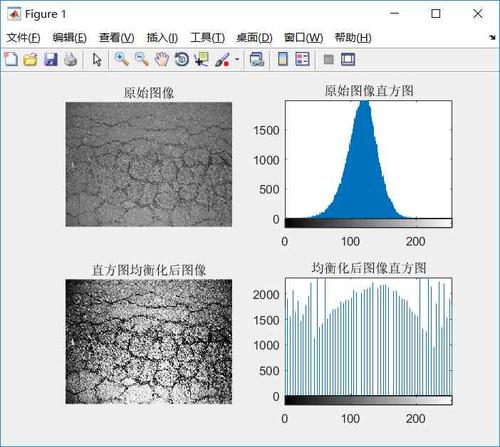Minimize the Figure 1 window
Image resolution: width=500 pixels, height=447 pixels.
click(x=394, y=14)
